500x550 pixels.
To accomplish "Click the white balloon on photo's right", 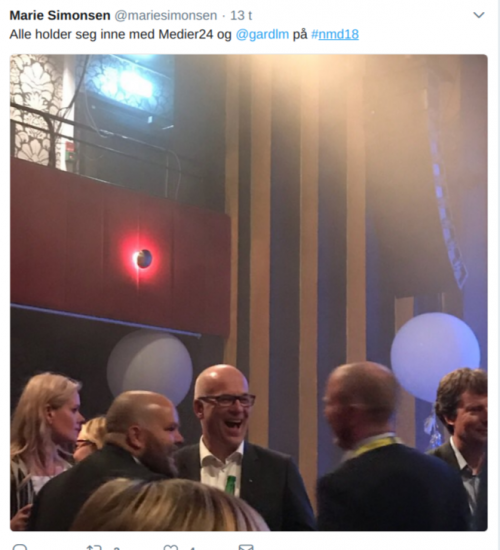I will tap(435, 357).
